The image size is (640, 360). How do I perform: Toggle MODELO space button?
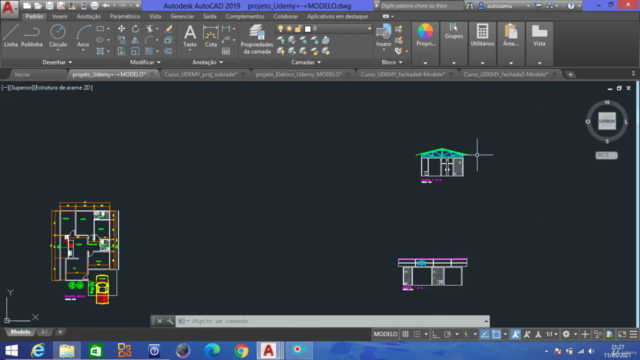pyautogui.click(x=385, y=334)
